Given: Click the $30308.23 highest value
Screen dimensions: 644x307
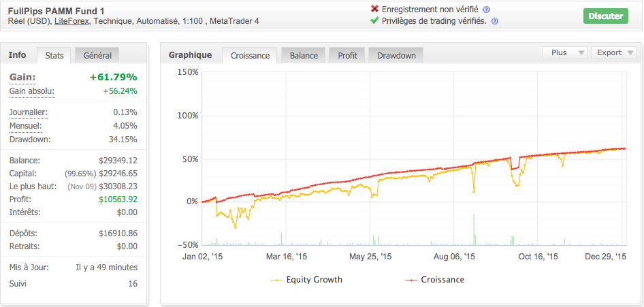Looking at the screenshot, I should (118, 187).
